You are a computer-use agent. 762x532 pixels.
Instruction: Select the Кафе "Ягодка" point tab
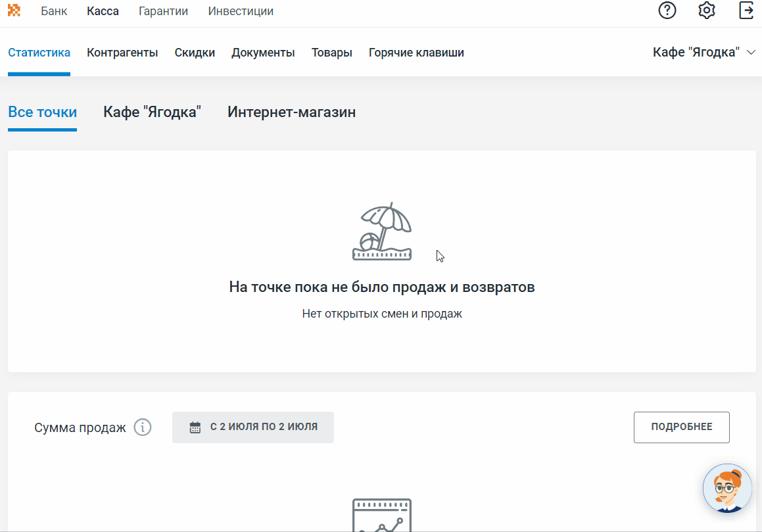coord(152,112)
